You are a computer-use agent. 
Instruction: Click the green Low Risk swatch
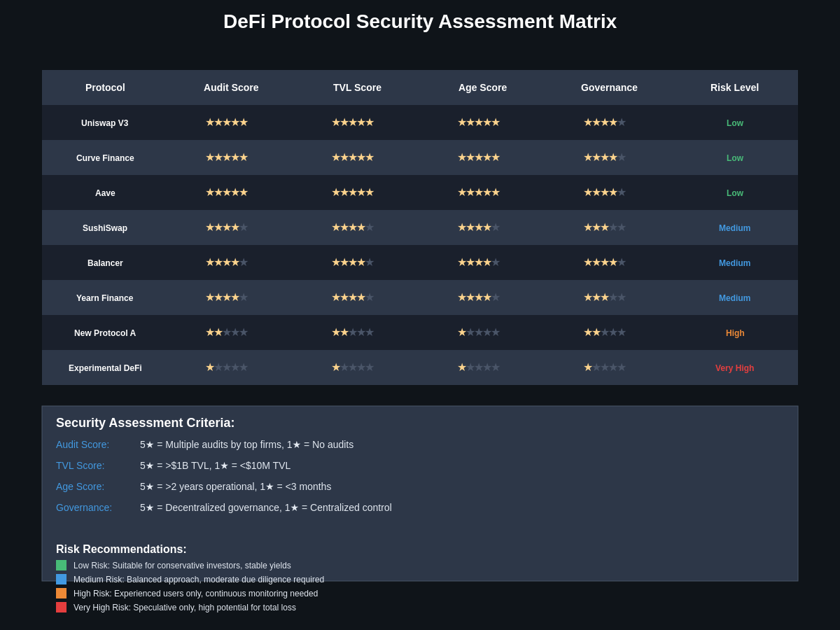click(x=62, y=566)
